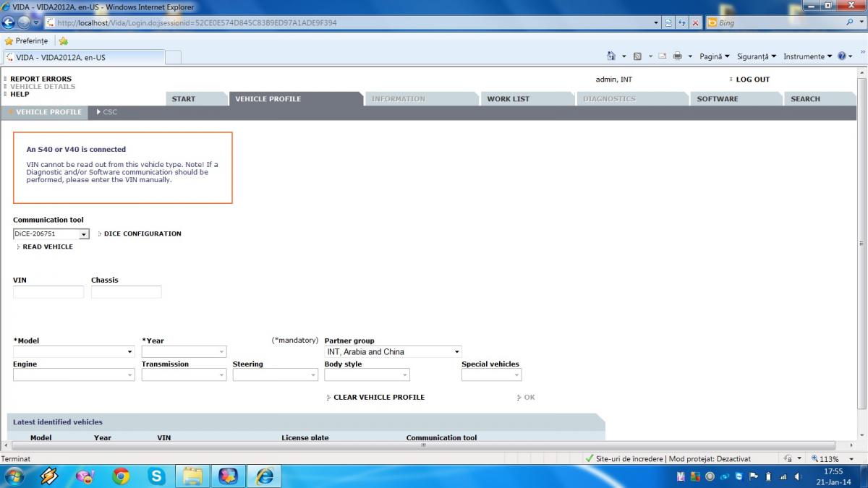Image resolution: width=868 pixels, height=488 pixels.
Task: Open the Communication tool DiCE-206751 dropdown
Action: coord(83,234)
